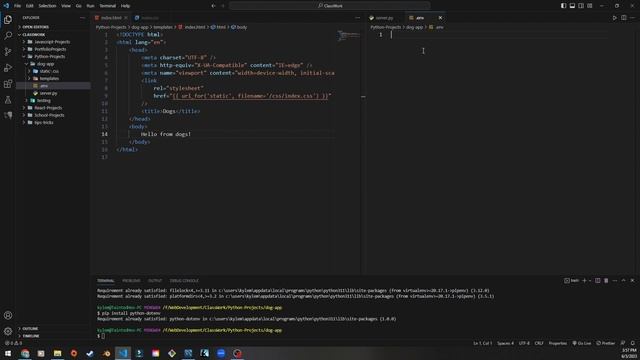The width and height of the screenshot is (640, 360).
Task: Change the Spaces: 4 indentation setting
Action: coord(505,343)
